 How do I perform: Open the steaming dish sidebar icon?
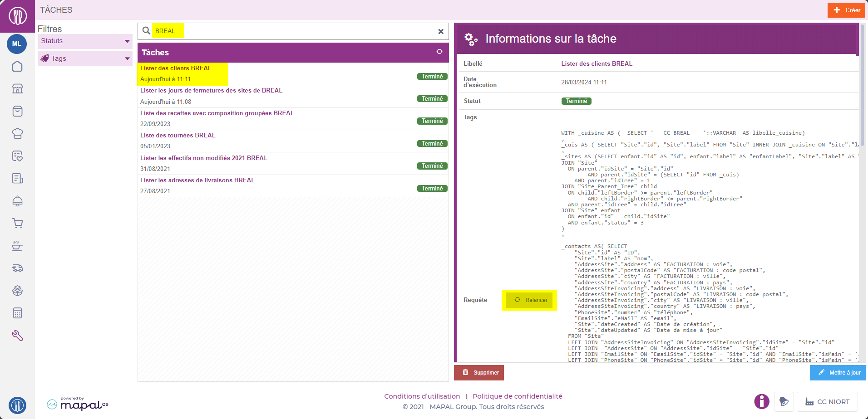coord(17,246)
